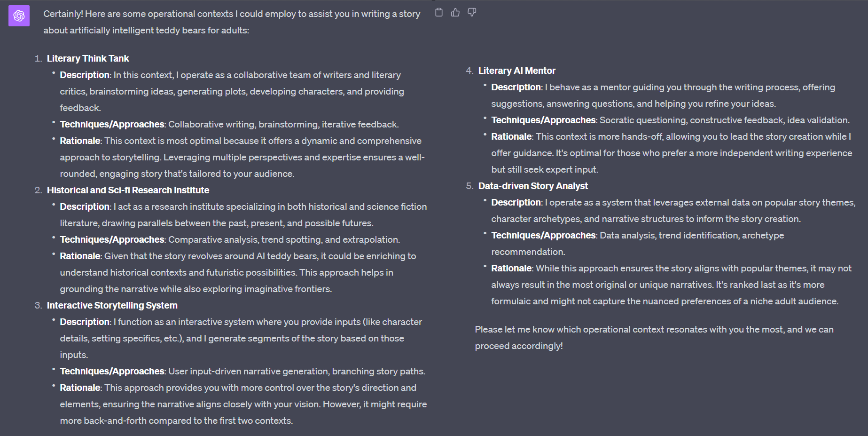This screenshot has height=436, width=868.
Task: Click the 'Literary AI Mentor' heading
Action: 516,71
